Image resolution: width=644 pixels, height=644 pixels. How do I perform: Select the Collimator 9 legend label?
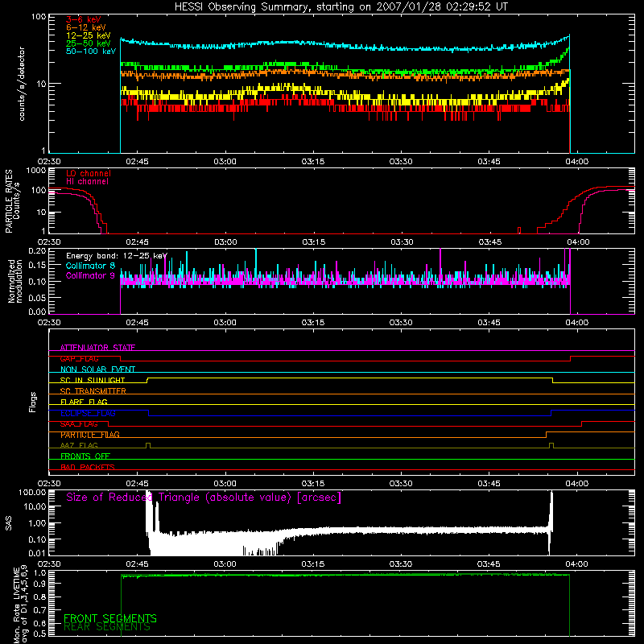(90, 275)
